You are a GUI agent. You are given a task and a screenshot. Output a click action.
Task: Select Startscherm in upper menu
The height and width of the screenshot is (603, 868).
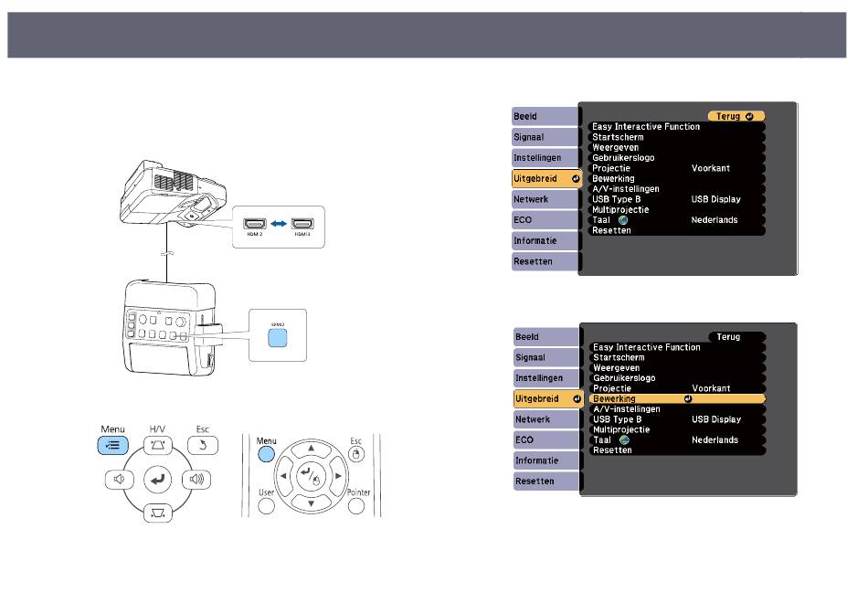[x=676, y=137]
